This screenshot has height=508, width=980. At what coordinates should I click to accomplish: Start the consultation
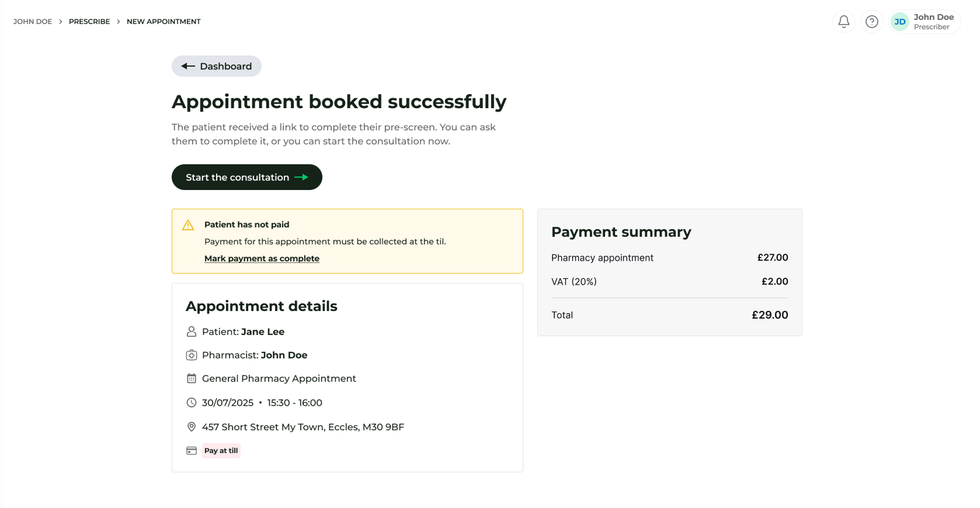(246, 177)
